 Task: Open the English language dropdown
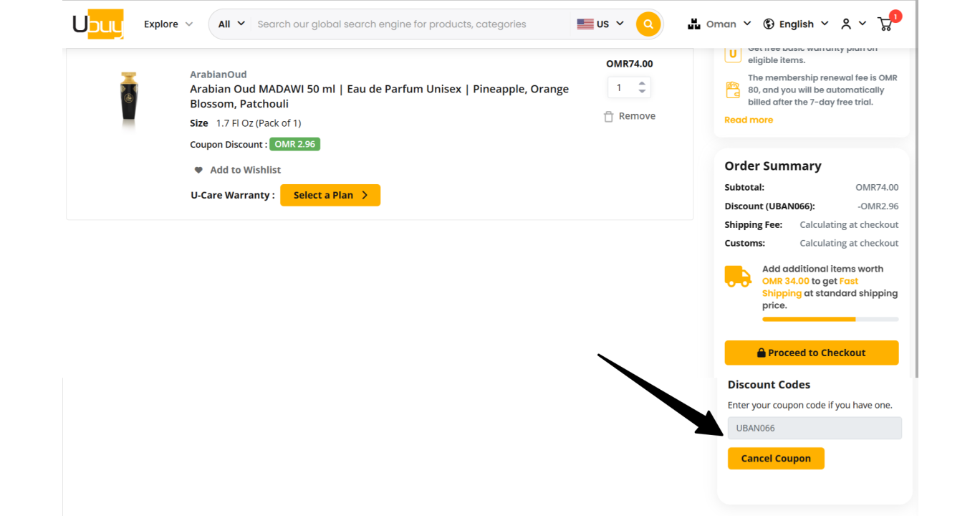pos(796,24)
